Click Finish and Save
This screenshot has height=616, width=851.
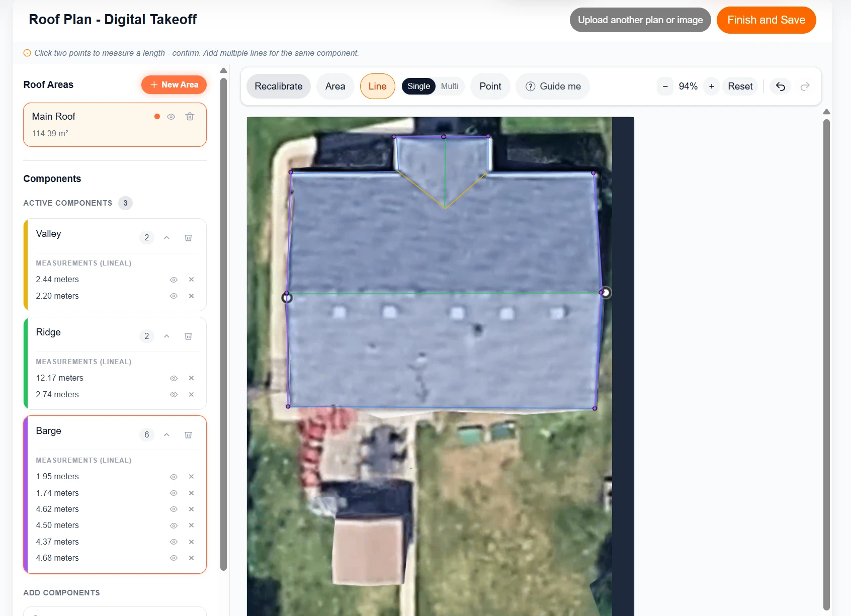pos(767,20)
